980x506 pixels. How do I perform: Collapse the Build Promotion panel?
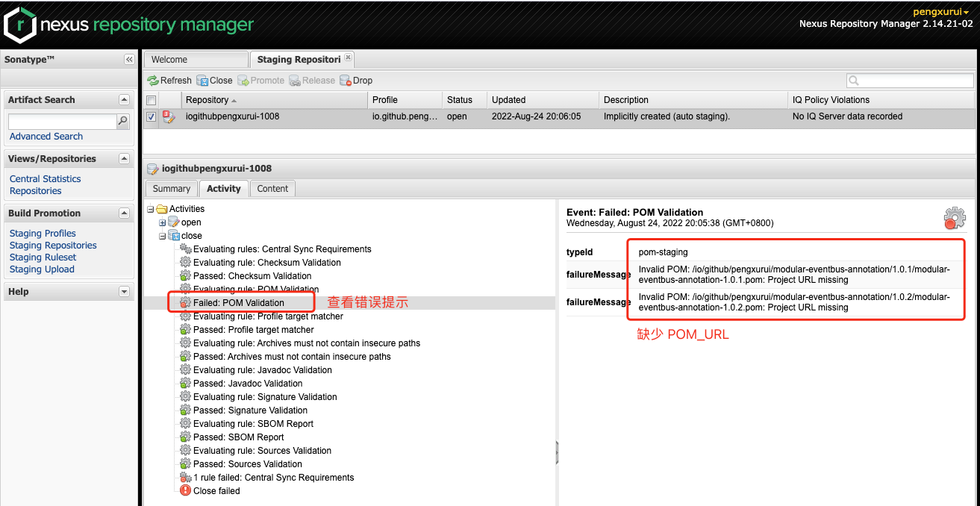click(124, 213)
